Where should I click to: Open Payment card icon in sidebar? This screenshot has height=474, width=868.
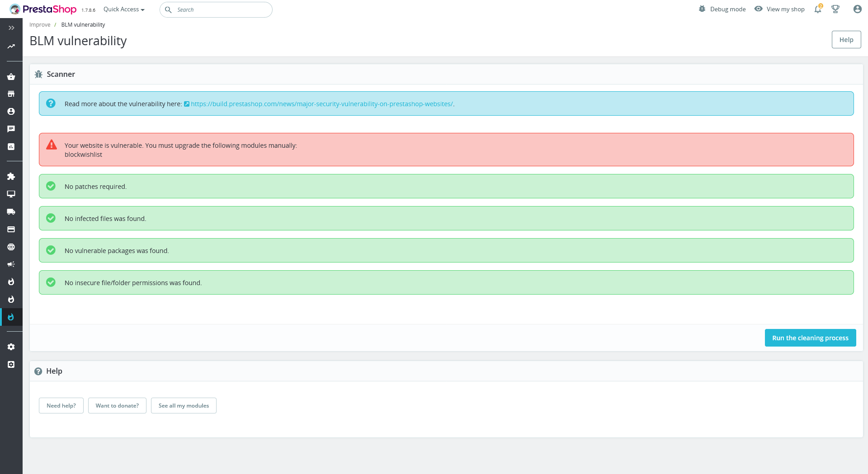(11, 229)
